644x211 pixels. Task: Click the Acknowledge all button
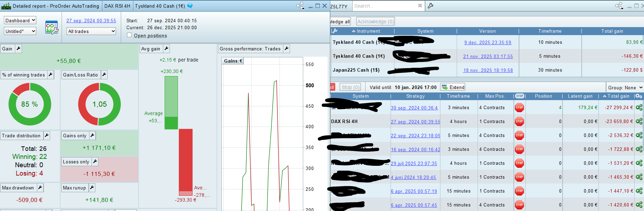[x=340, y=22]
